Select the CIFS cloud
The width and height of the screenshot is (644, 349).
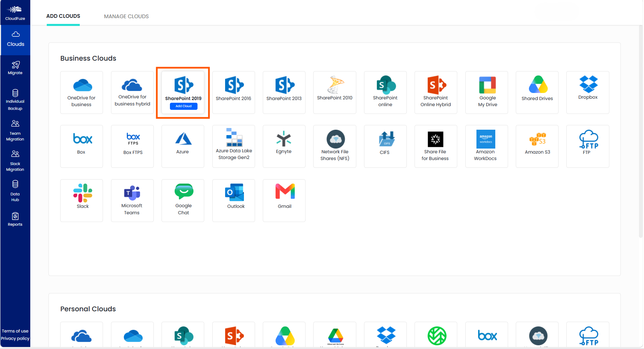click(385, 146)
